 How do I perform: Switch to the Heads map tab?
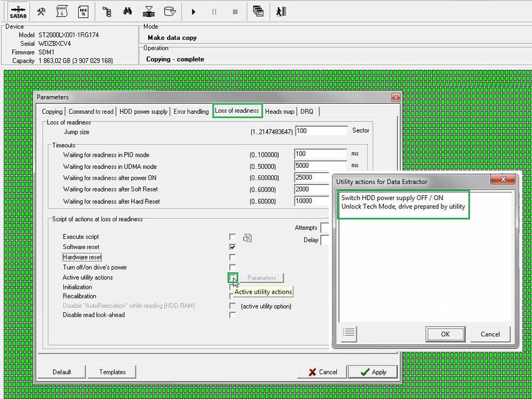coord(280,112)
